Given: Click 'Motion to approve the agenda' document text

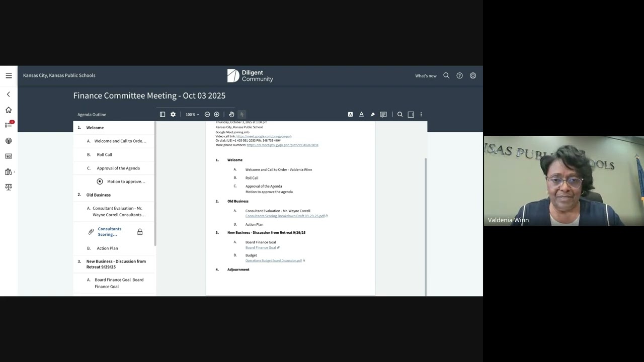Looking at the screenshot, I should 269,192.
